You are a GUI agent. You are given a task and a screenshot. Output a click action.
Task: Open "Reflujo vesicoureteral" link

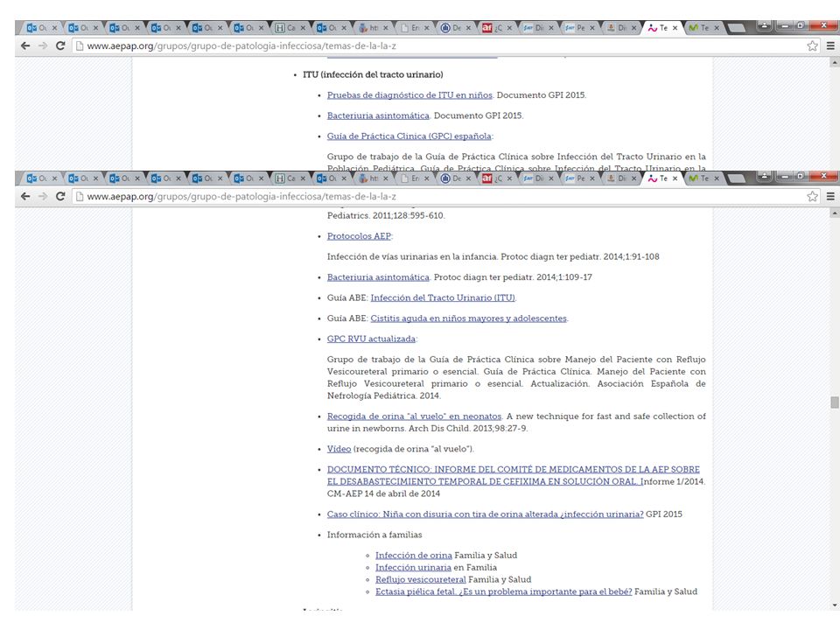(x=421, y=579)
